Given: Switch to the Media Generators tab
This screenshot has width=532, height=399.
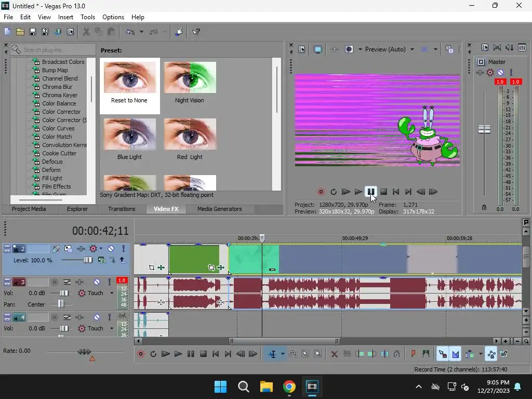Looking at the screenshot, I should point(220,209).
